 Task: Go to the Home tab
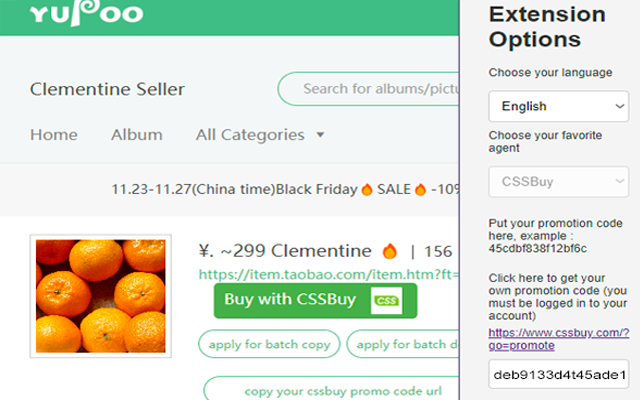(x=54, y=135)
